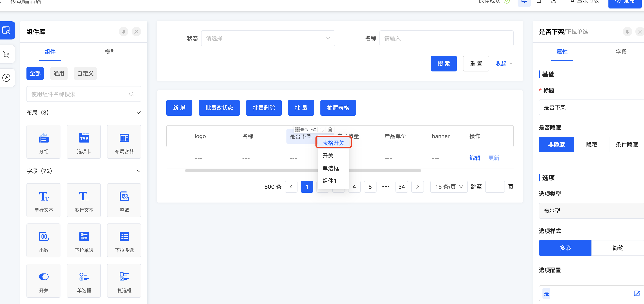Viewport: 644px width, 304px height.
Task: Open the outline tree sidebar icon
Action: pyautogui.click(x=6, y=54)
